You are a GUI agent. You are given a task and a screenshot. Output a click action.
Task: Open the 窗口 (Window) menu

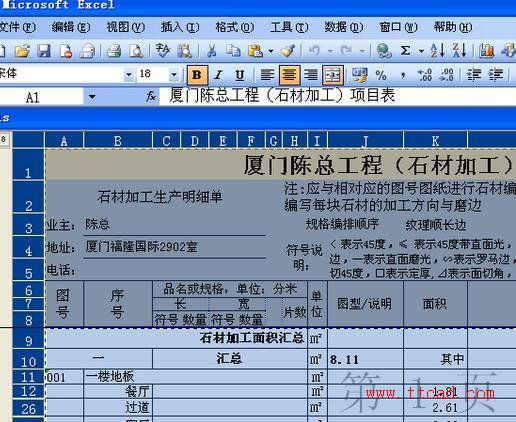(398, 27)
